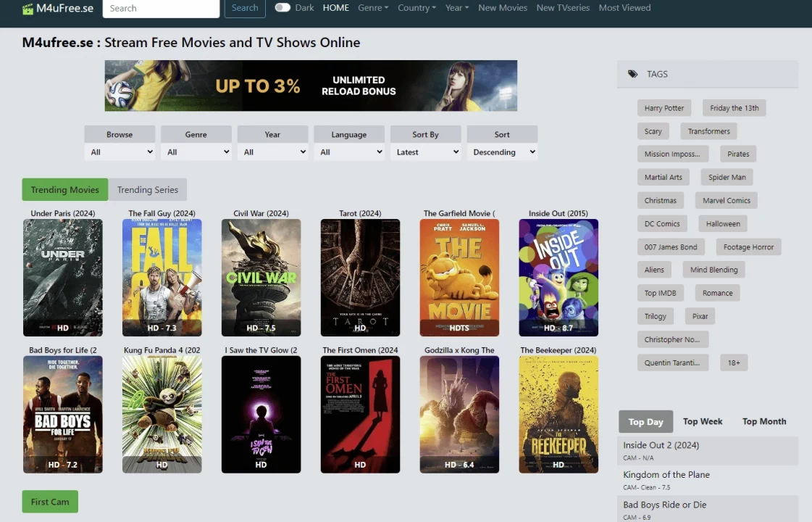
Task: Select the Harry Potter tag
Action: [664, 108]
